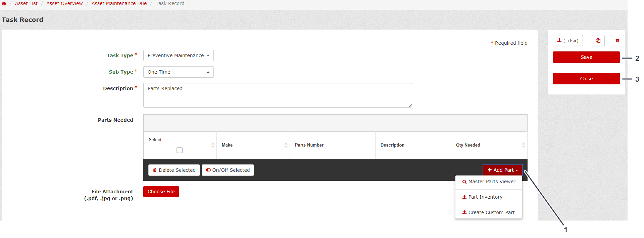The image size is (644, 238).
Task: Click the Delete Selected trash button
Action: coord(174,170)
